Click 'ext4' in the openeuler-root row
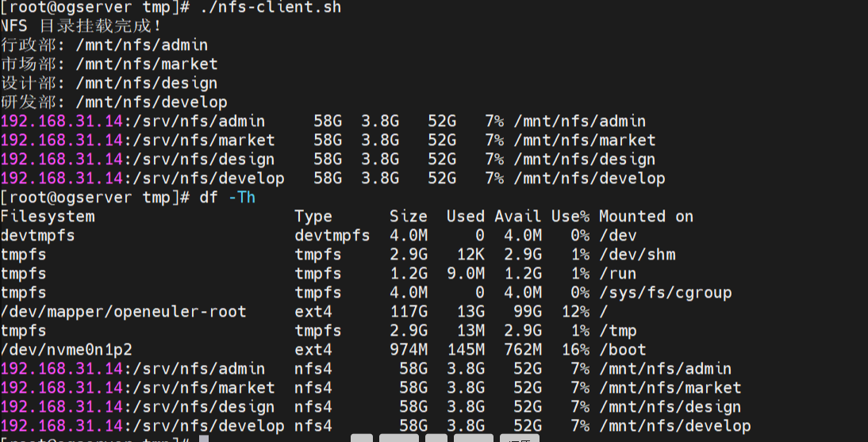The height and width of the screenshot is (442, 868). (313, 311)
